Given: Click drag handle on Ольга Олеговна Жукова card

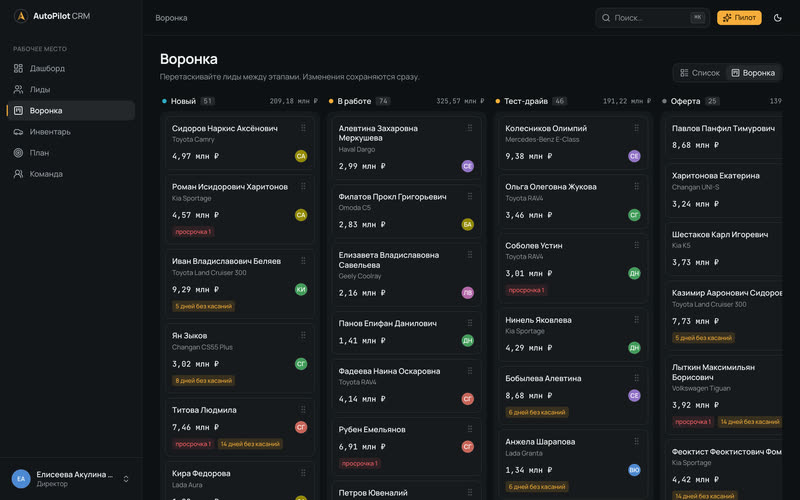Looking at the screenshot, I should (x=636, y=186).
